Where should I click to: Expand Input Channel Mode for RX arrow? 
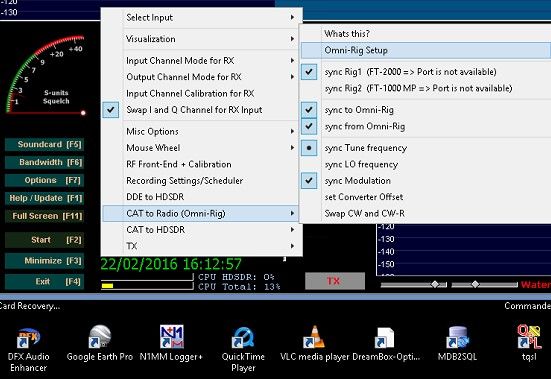click(x=292, y=60)
